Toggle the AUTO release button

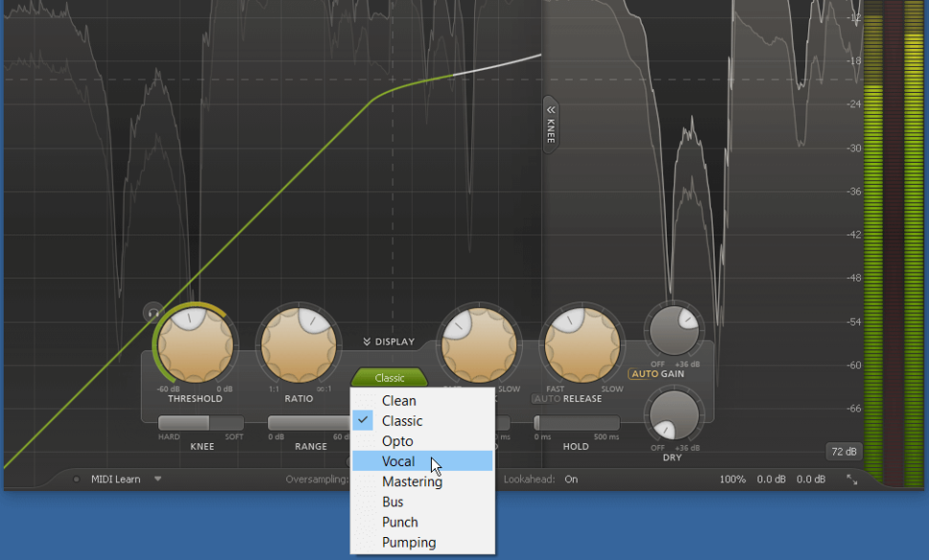[547, 399]
